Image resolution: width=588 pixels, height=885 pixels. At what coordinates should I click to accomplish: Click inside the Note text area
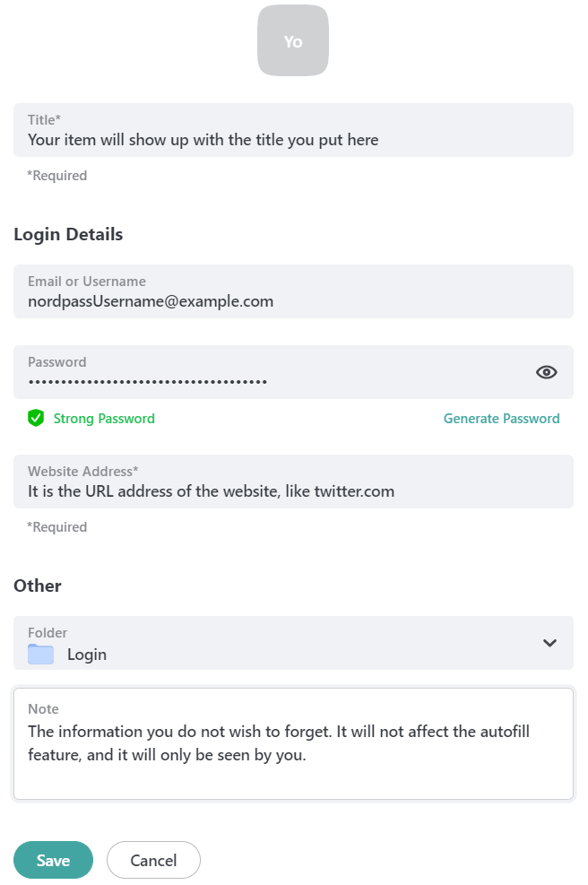[293, 743]
